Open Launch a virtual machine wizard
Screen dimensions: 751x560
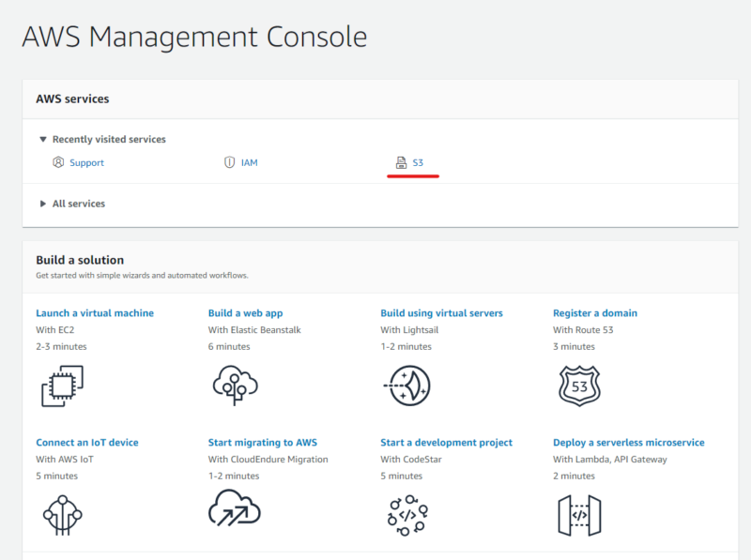tap(95, 313)
